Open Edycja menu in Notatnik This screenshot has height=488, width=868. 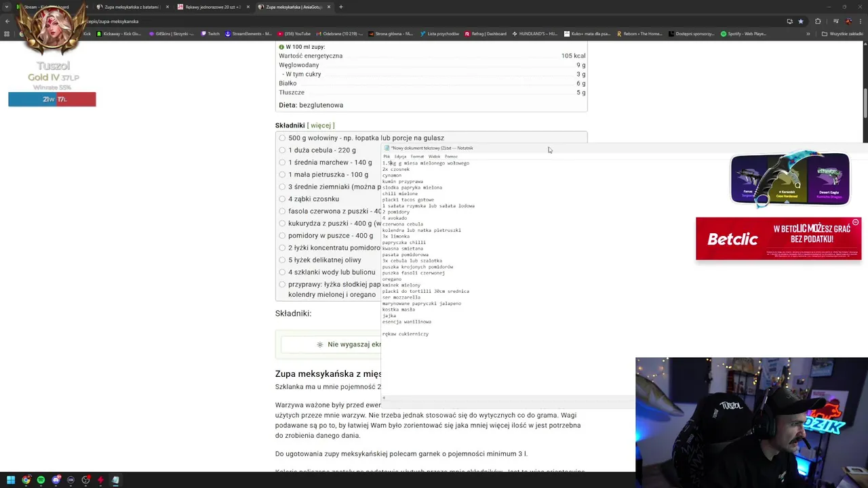(400, 157)
